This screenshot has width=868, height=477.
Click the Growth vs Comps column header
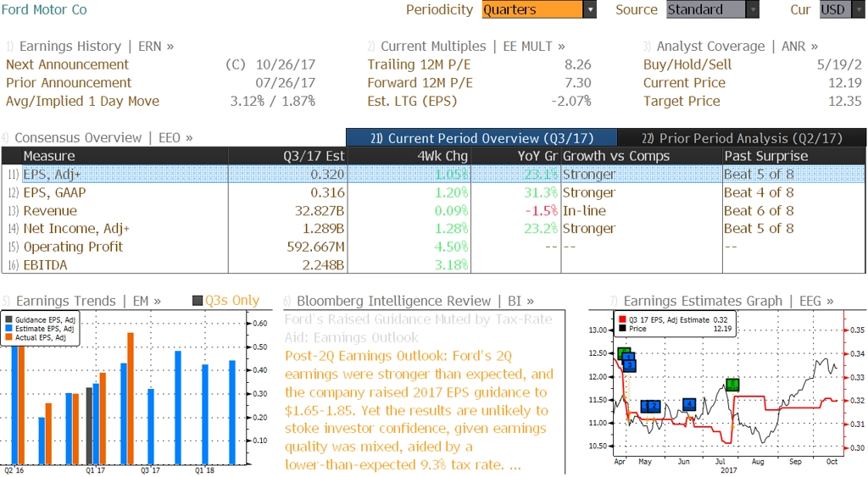[642, 156]
